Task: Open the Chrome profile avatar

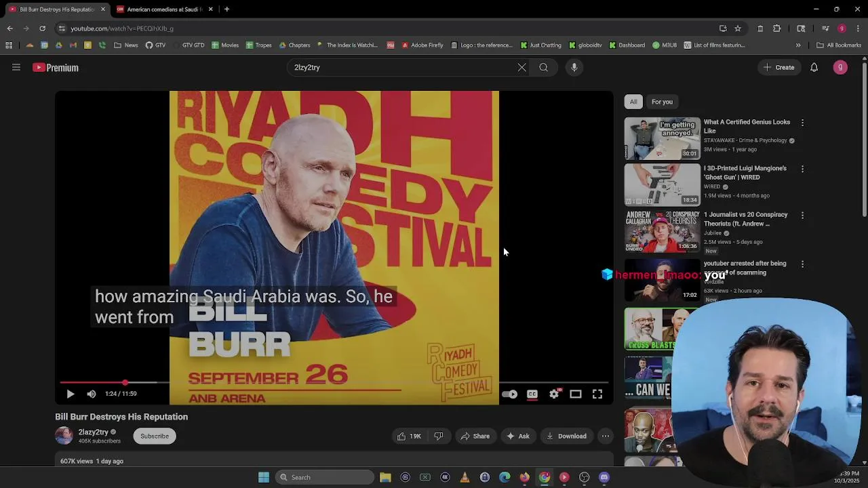Action: pyautogui.click(x=842, y=28)
